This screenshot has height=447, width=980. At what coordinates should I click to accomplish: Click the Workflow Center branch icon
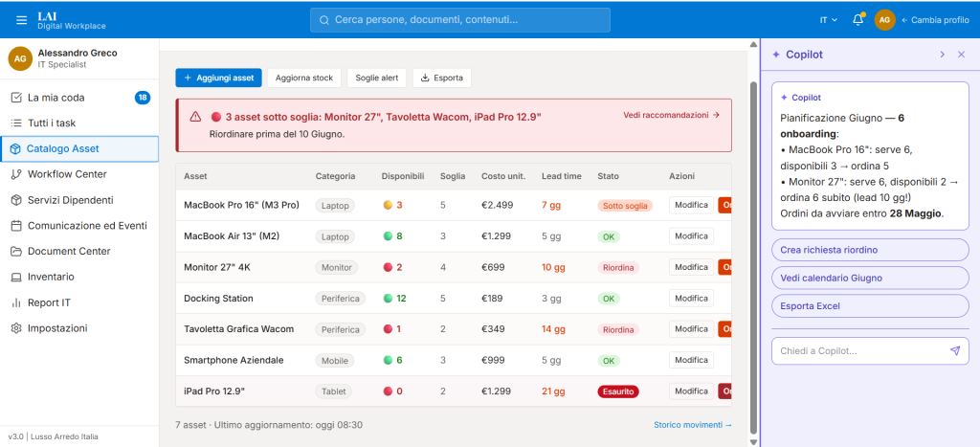(x=16, y=174)
